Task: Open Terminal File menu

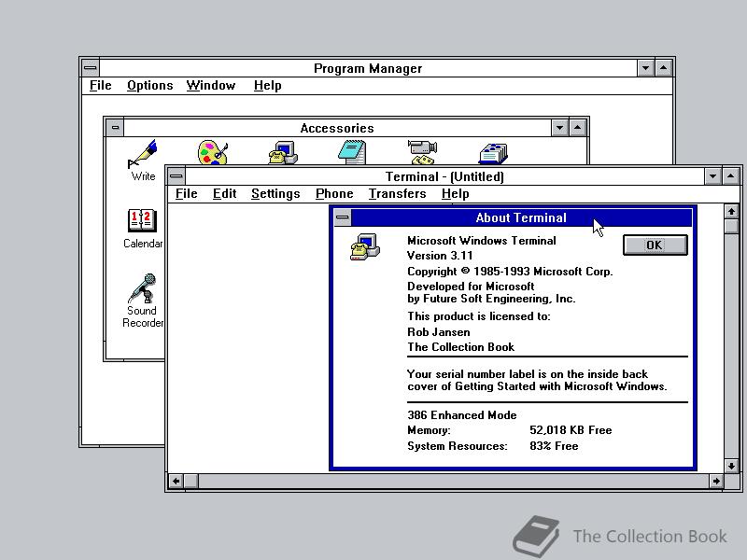Action: (x=186, y=194)
